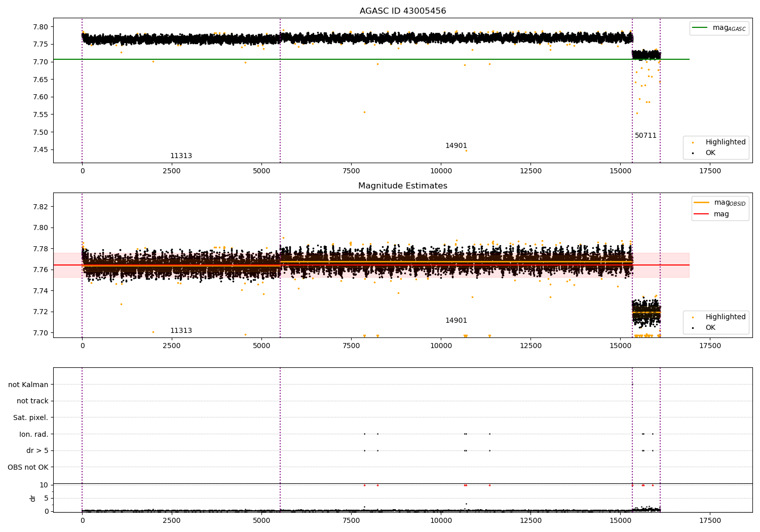Screen dimensions: 760x532
Task: Click the 'Sat. pixel.' axis label
Action: [31, 417]
